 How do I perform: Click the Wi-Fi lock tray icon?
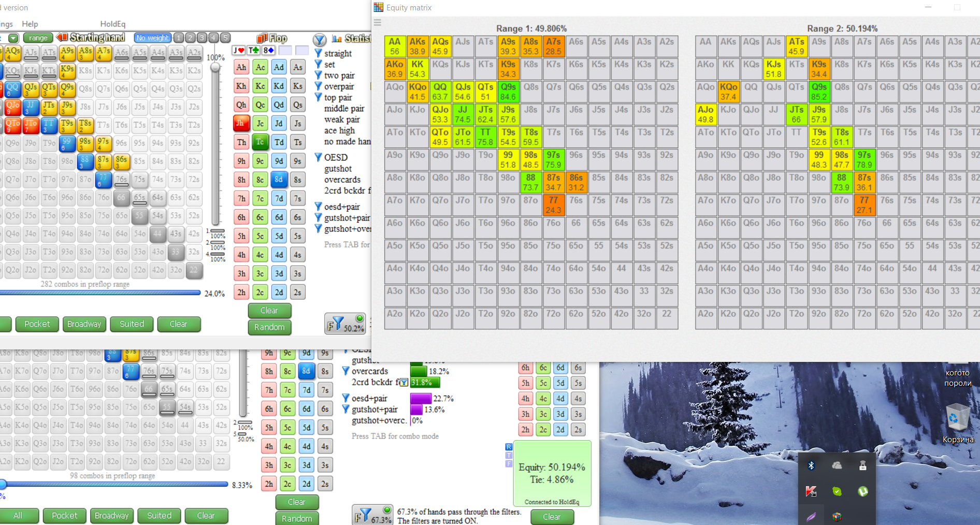pos(862,465)
